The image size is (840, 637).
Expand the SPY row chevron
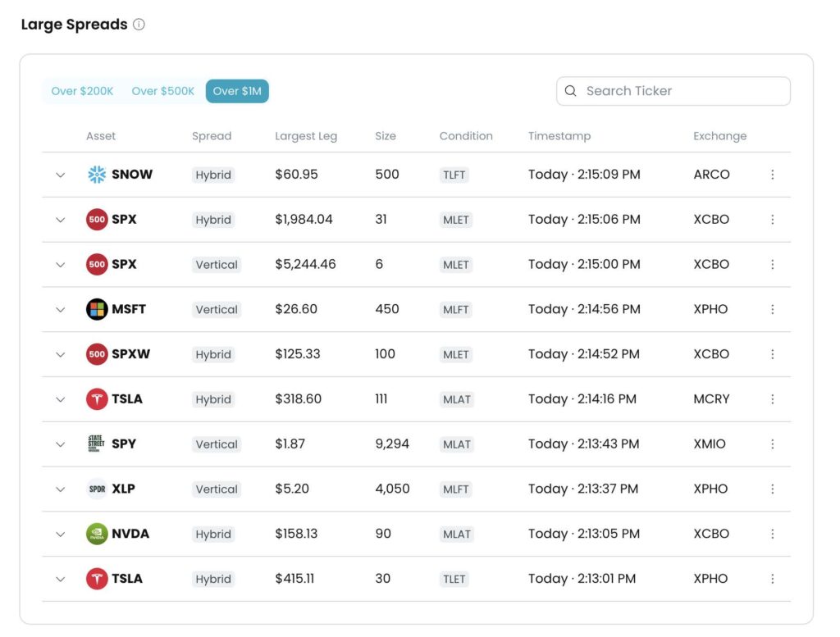click(60, 444)
